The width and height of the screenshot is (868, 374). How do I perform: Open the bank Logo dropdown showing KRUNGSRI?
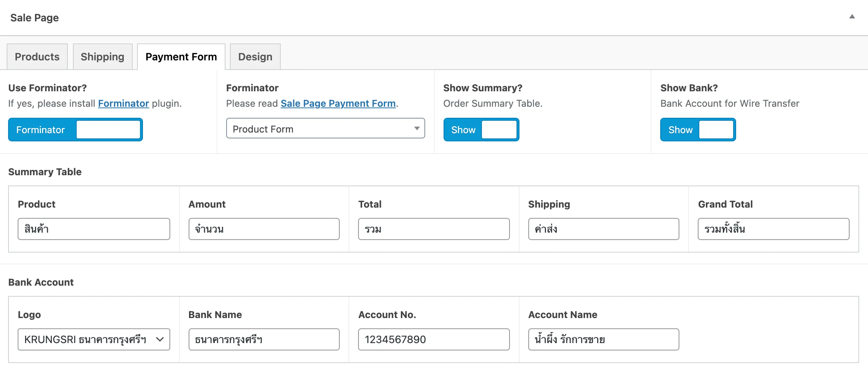click(x=94, y=339)
